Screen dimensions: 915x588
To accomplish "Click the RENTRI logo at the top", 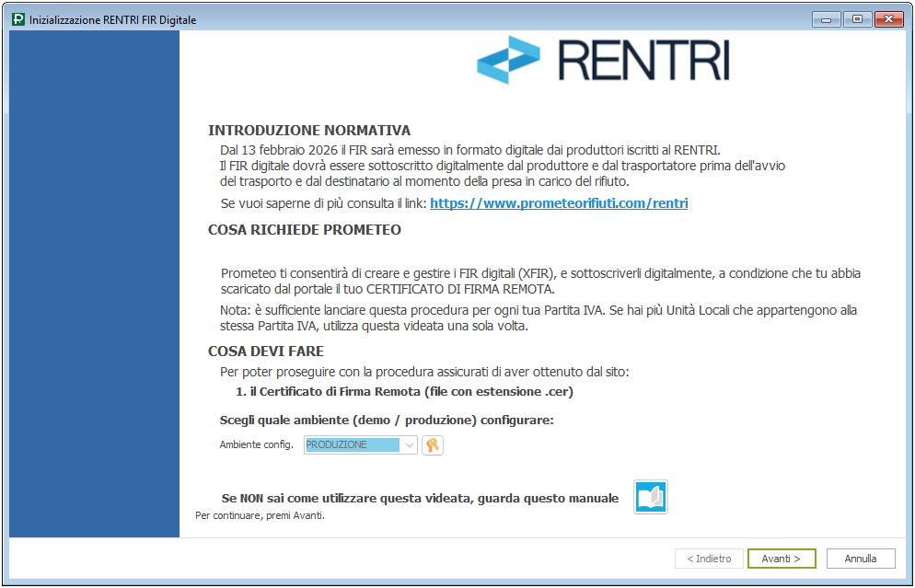I will click(603, 60).
